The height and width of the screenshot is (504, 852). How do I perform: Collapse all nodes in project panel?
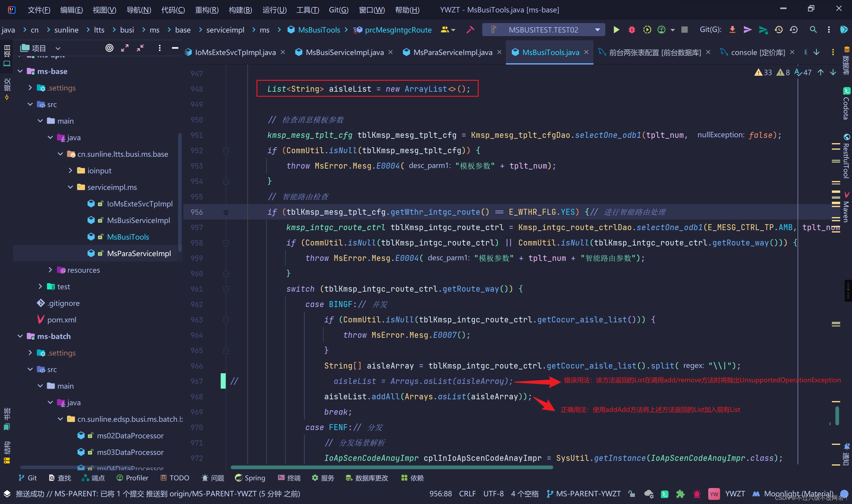click(140, 48)
